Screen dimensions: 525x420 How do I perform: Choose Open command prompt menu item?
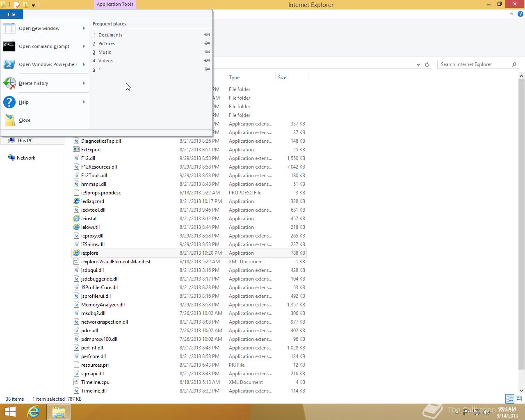click(45, 46)
